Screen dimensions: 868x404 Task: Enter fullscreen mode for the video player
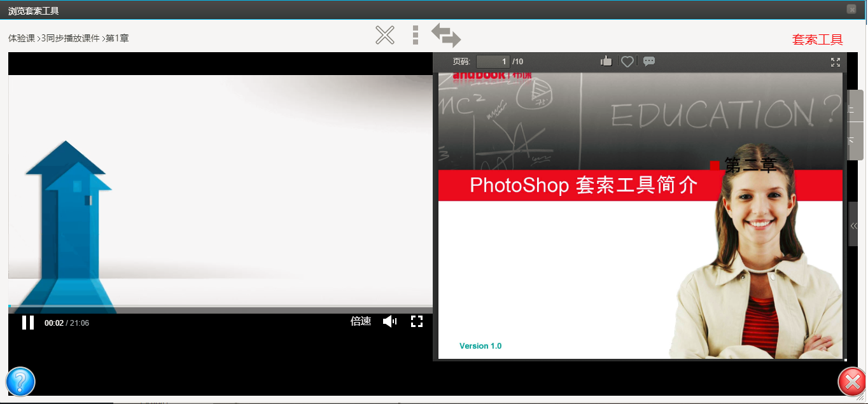[417, 322]
